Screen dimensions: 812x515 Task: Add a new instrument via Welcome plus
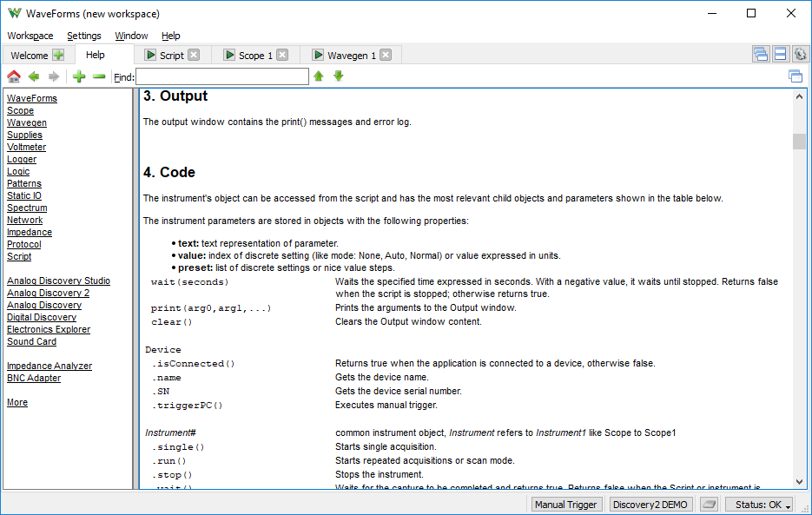58,55
